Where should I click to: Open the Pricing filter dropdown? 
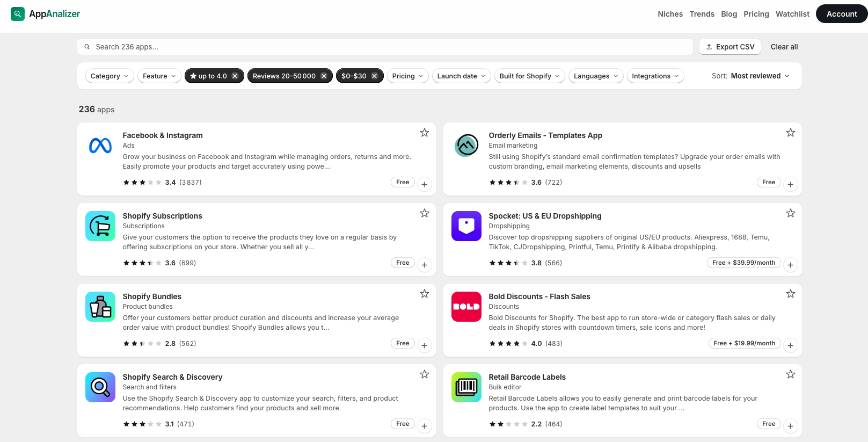click(x=407, y=76)
